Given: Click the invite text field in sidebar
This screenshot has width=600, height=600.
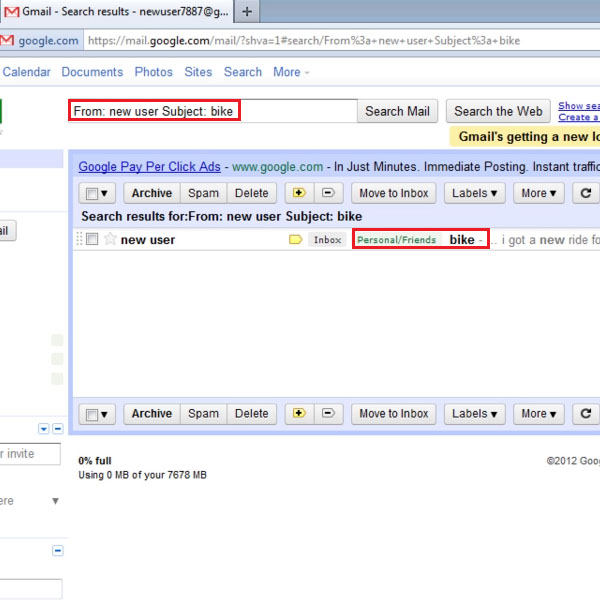Looking at the screenshot, I should pyautogui.click(x=30, y=454).
